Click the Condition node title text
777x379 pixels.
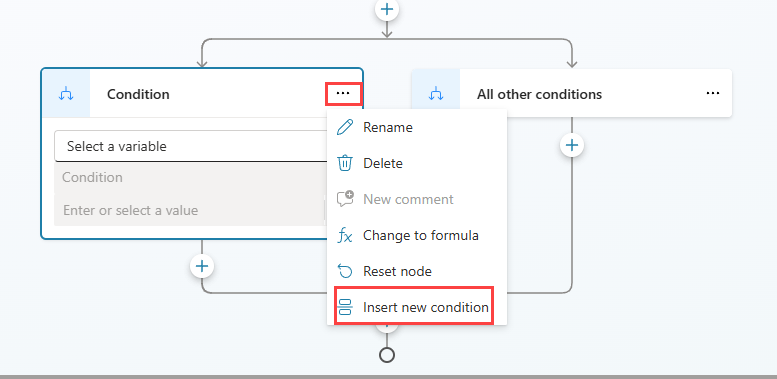[x=138, y=94]
